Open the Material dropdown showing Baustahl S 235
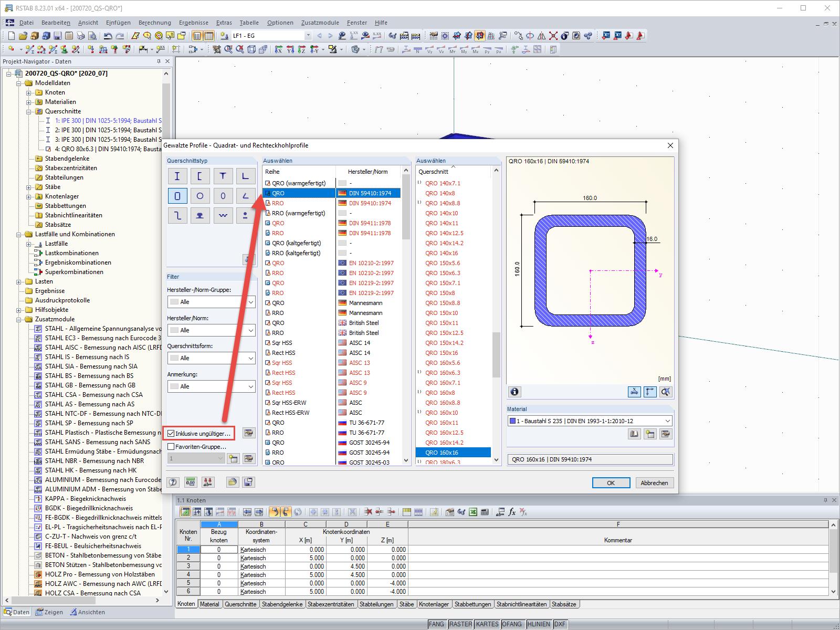Screen dimensions: 840x630 point(590,421)
